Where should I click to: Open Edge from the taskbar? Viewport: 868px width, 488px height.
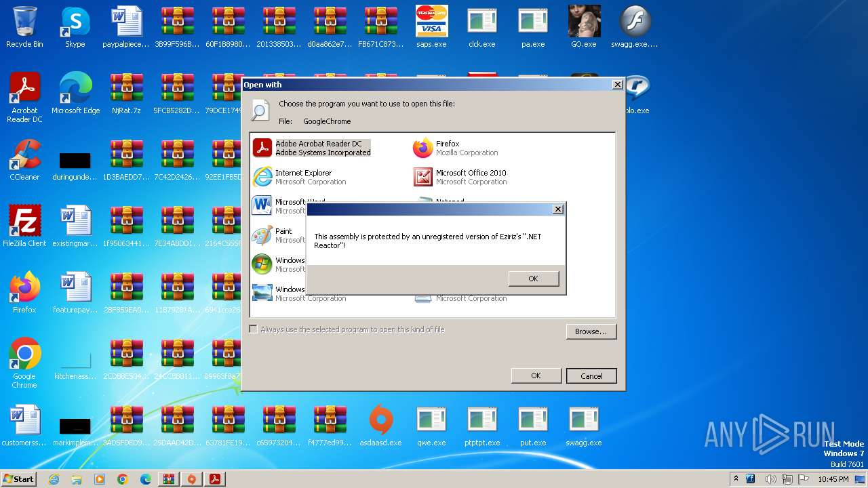coord(146,479)
